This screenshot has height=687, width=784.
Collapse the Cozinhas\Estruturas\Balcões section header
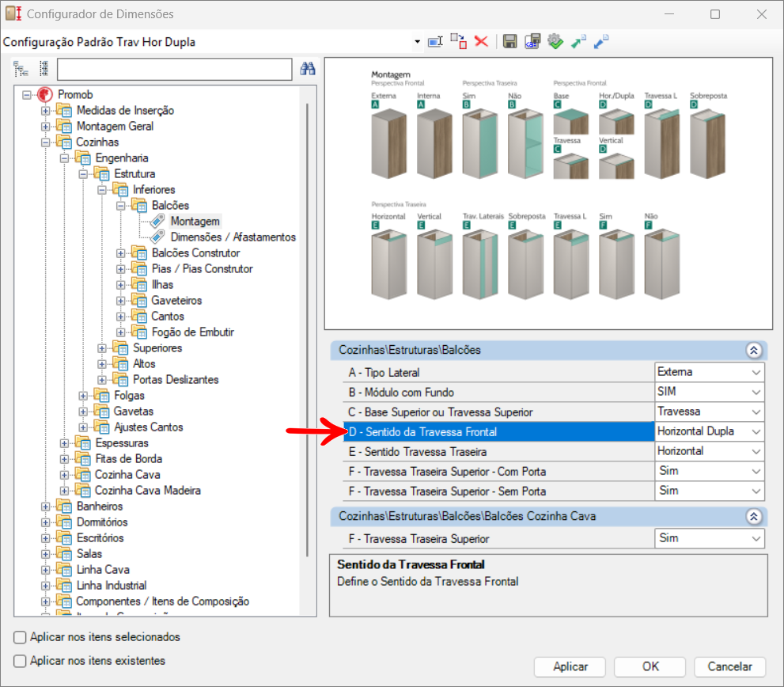[753, 350]
